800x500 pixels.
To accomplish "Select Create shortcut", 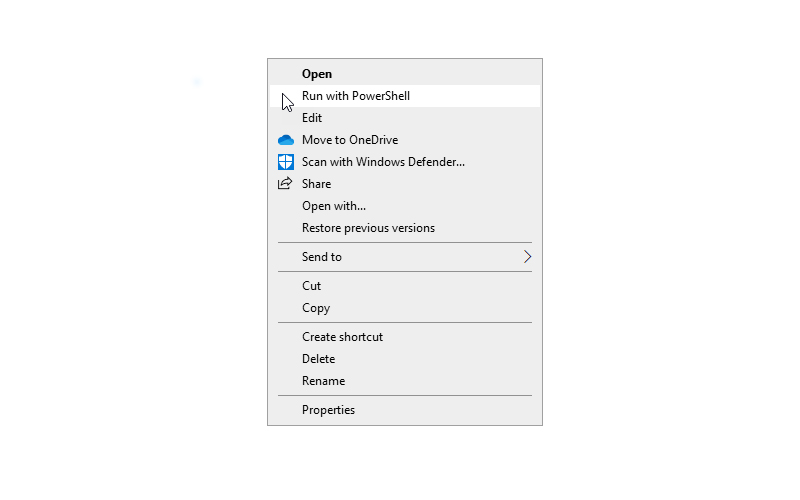I will click(342, 337).
